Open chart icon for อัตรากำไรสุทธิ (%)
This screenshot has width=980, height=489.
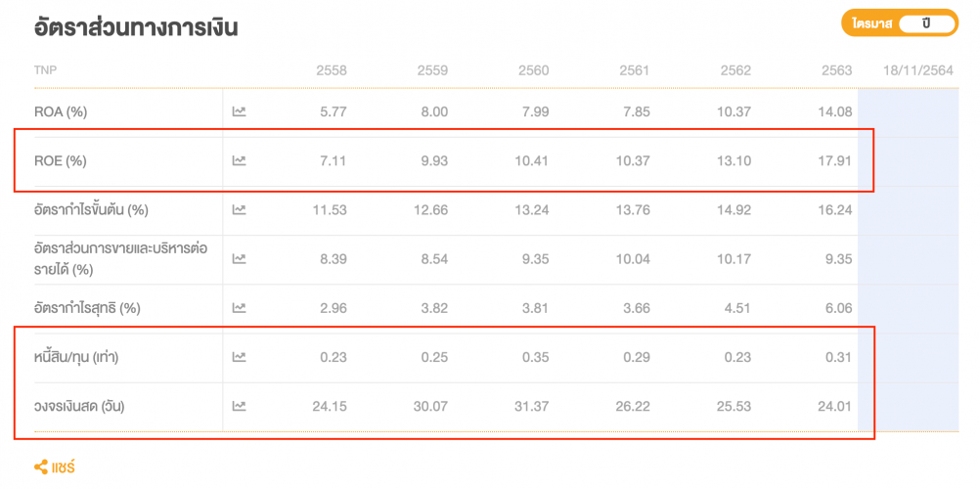[x=239, y=308]
